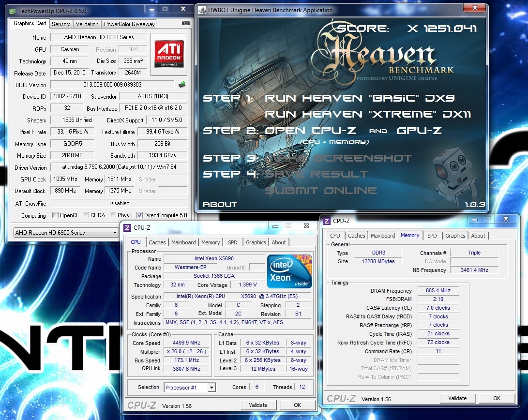Click Make Screenshot step in Heaven app
The width and height of the screenshot is (528, 420).
pos(338,158)
